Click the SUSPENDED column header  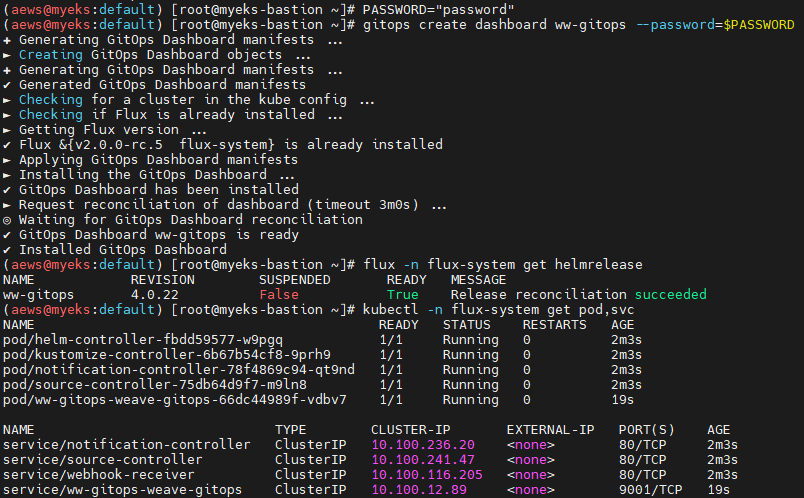tap(294, 280)
